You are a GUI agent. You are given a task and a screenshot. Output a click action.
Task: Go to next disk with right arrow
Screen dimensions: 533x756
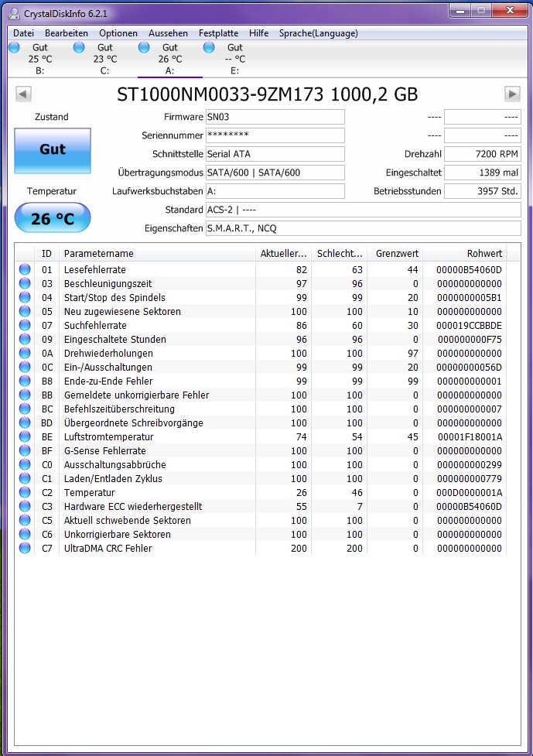(x=512, y=94)
